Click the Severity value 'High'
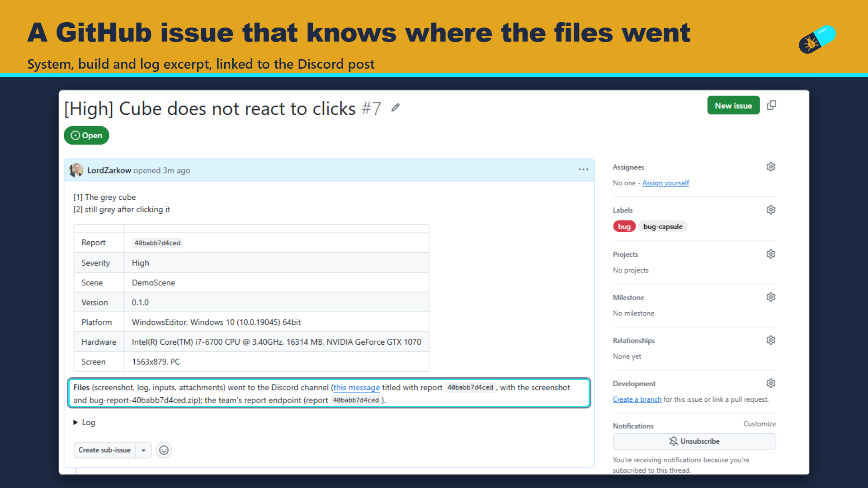The height and width of the screenshot is (488, 868). point(140,263)
